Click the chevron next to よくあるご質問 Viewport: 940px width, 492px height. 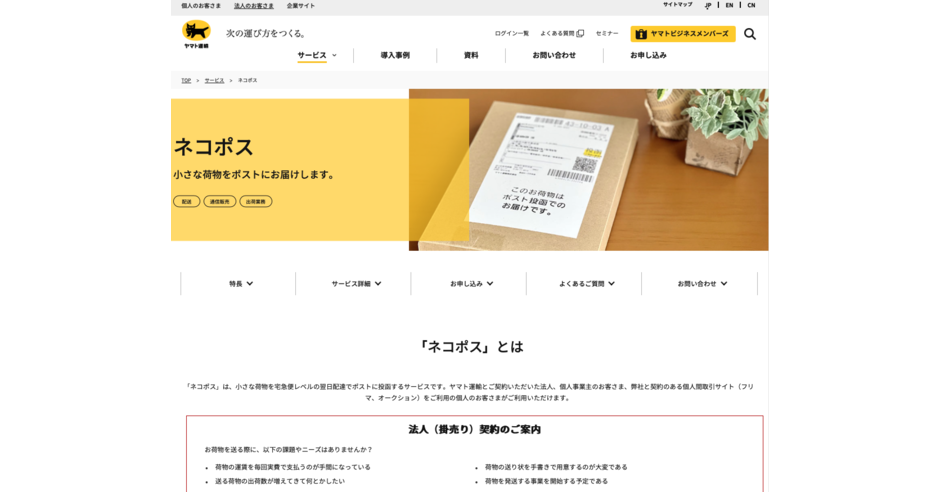611,283
